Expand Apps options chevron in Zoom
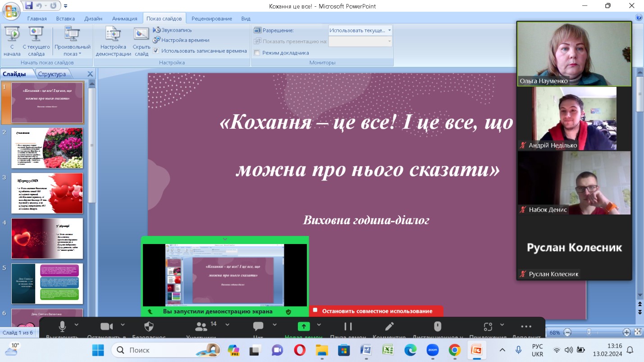The height and width of the screenshot is (362, 644). tap(502, 324)
